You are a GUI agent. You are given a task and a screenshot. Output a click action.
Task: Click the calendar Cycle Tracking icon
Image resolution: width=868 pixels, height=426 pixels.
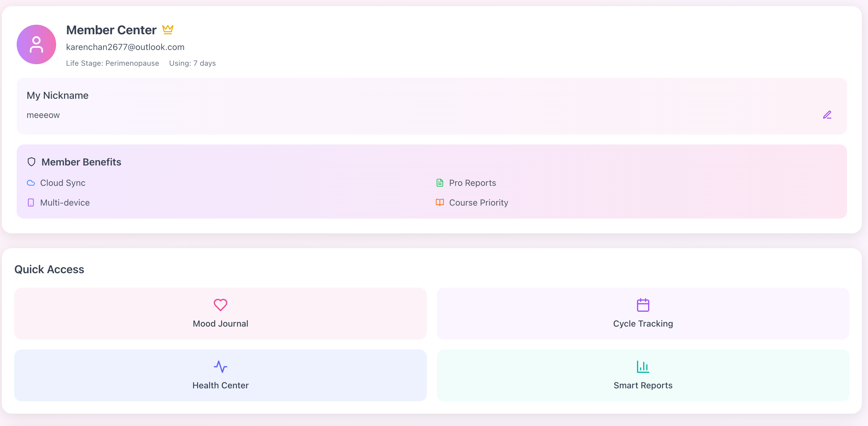[643, 305]
